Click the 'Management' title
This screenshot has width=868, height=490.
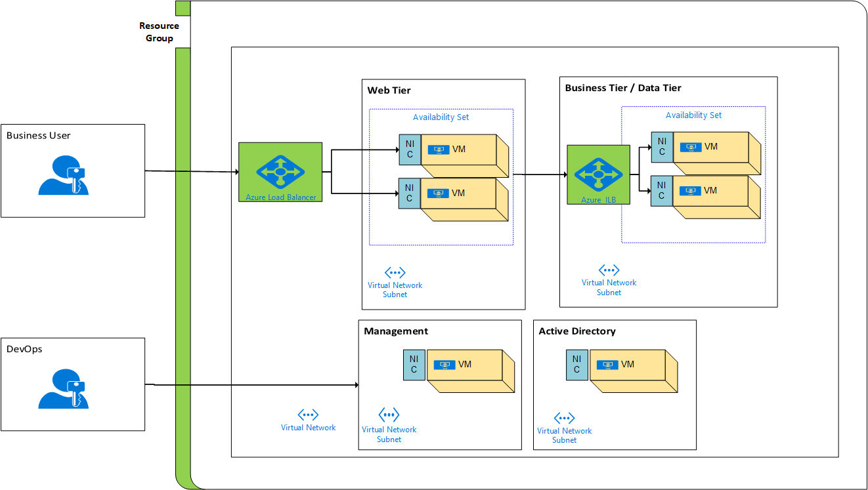[x=396, y=331]
